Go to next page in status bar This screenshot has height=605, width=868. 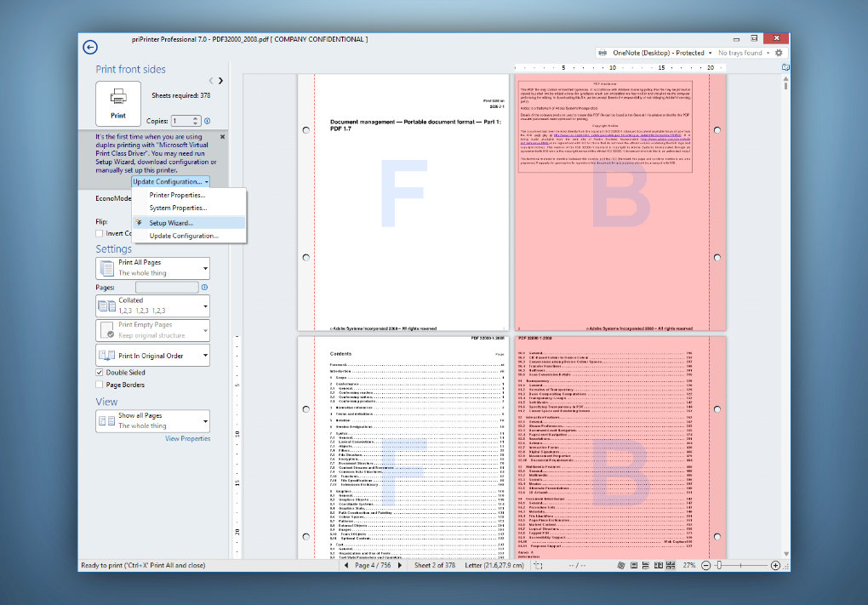(x=399, y=565)
